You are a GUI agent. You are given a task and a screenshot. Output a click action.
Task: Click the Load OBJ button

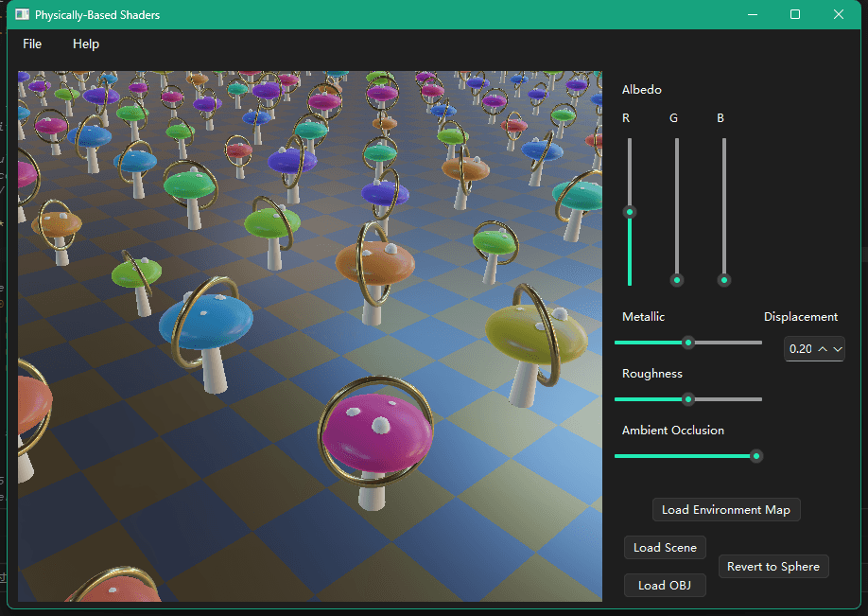[665, 585]
